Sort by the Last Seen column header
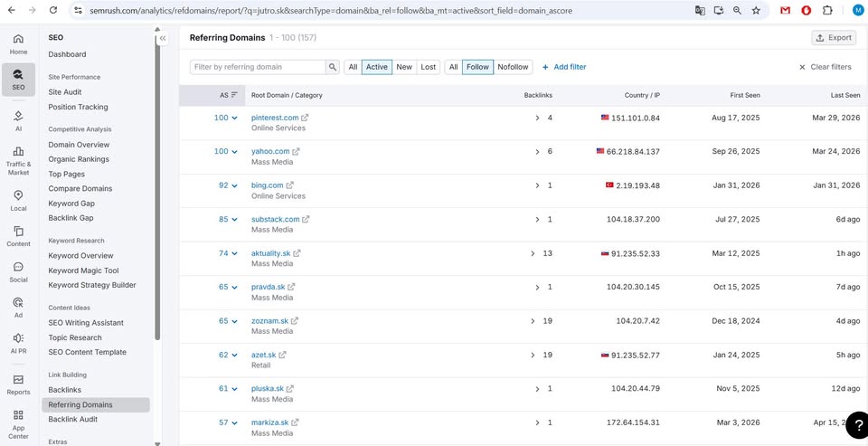 [x=845, y=95]
